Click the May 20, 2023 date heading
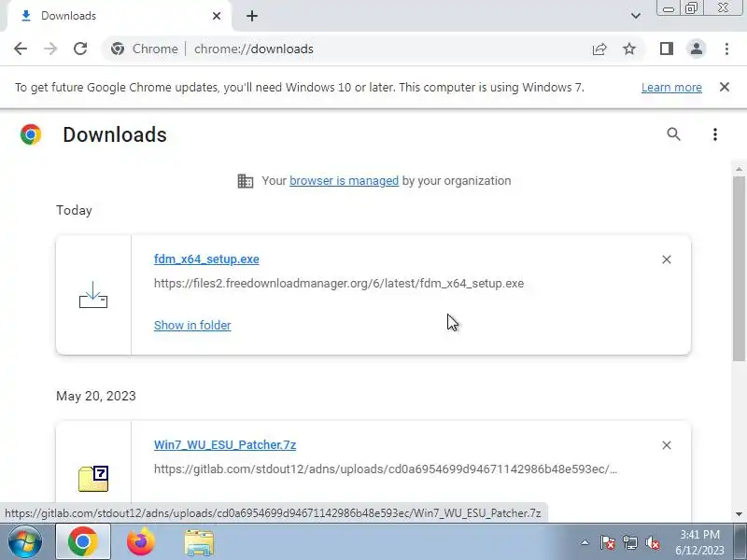 (x=96, y=396)
